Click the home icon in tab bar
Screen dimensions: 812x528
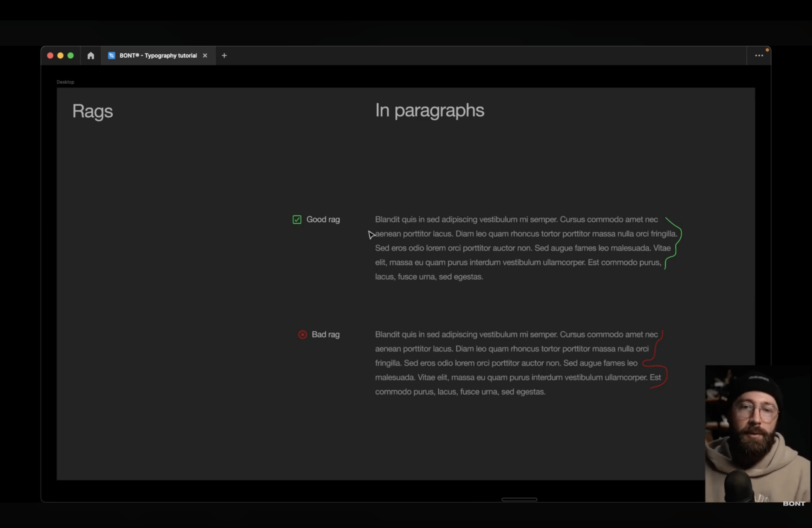[x=90, y=55]
